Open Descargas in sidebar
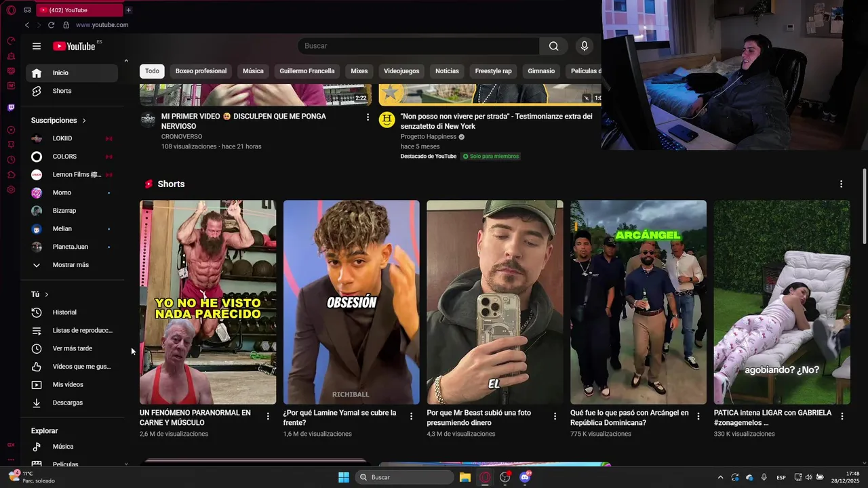Screen dimensions: 868x488 point(71,403)
